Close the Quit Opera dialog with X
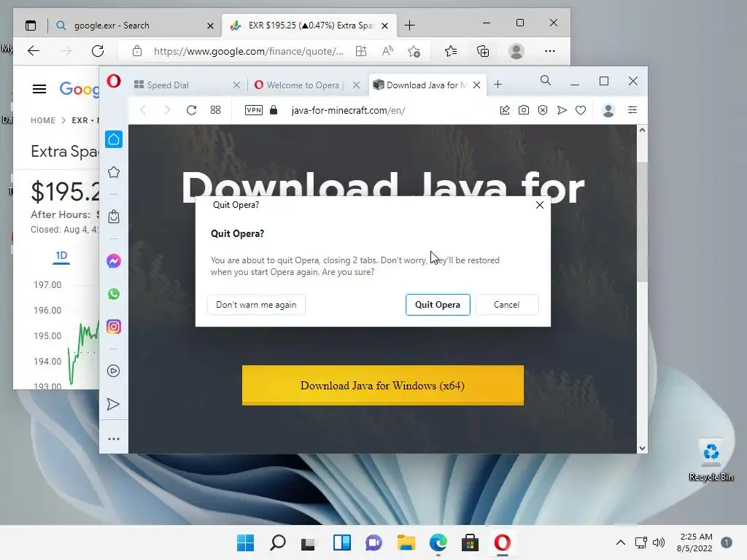The height and width of the screenshot is (560, 747). point(539,205)
